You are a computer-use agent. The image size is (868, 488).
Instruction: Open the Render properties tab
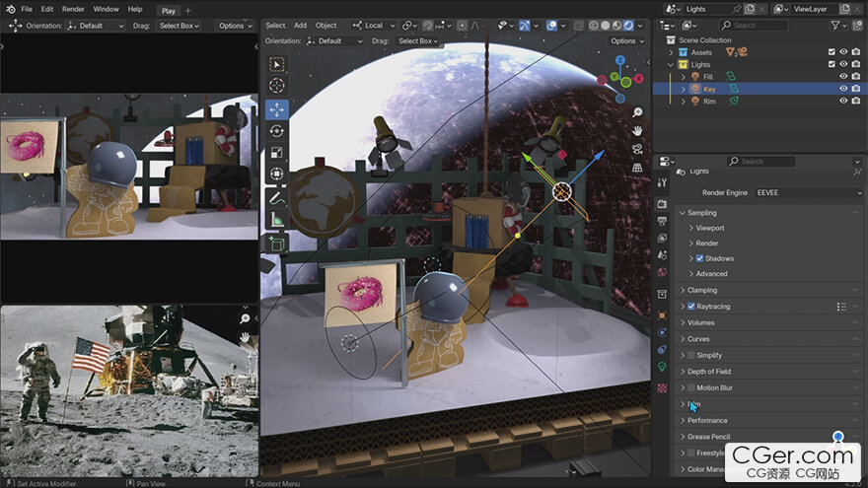(662, 204)
